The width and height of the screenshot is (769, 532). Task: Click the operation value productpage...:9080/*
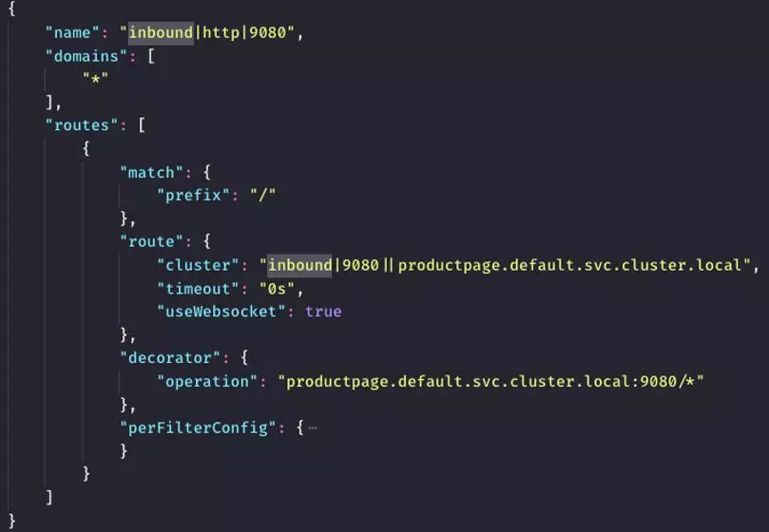[490, 382]
